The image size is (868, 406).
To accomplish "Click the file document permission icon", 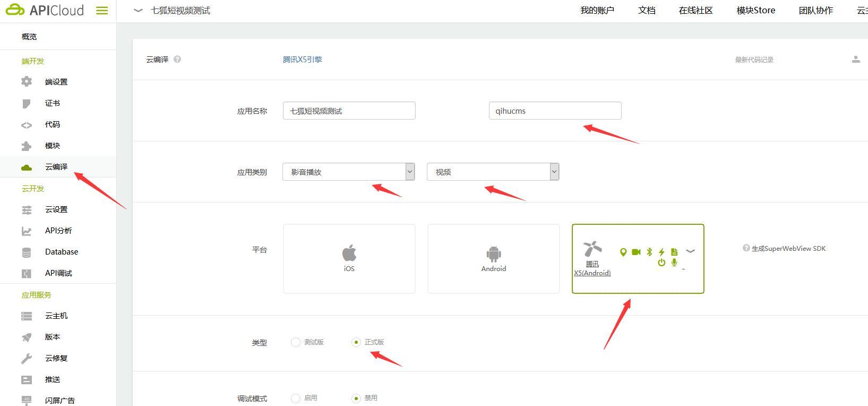I will [x=674, y=252].
